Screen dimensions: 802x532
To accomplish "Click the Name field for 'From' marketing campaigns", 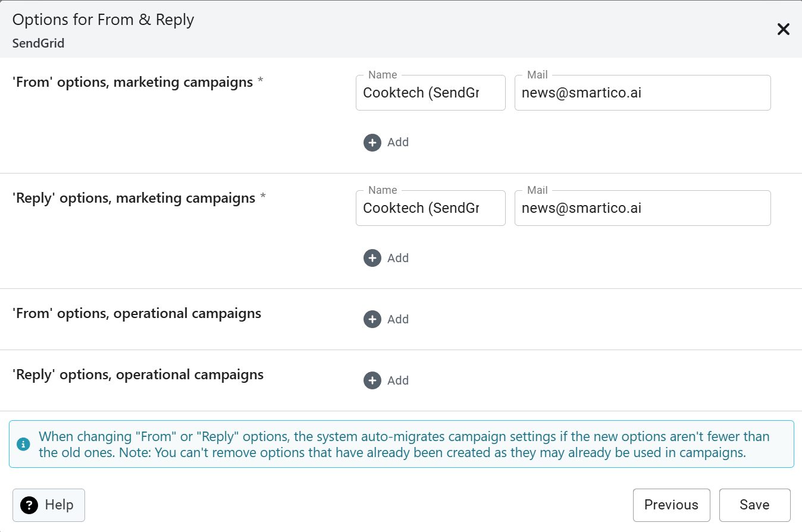I will pyautogui.click(x=430, y=93).
